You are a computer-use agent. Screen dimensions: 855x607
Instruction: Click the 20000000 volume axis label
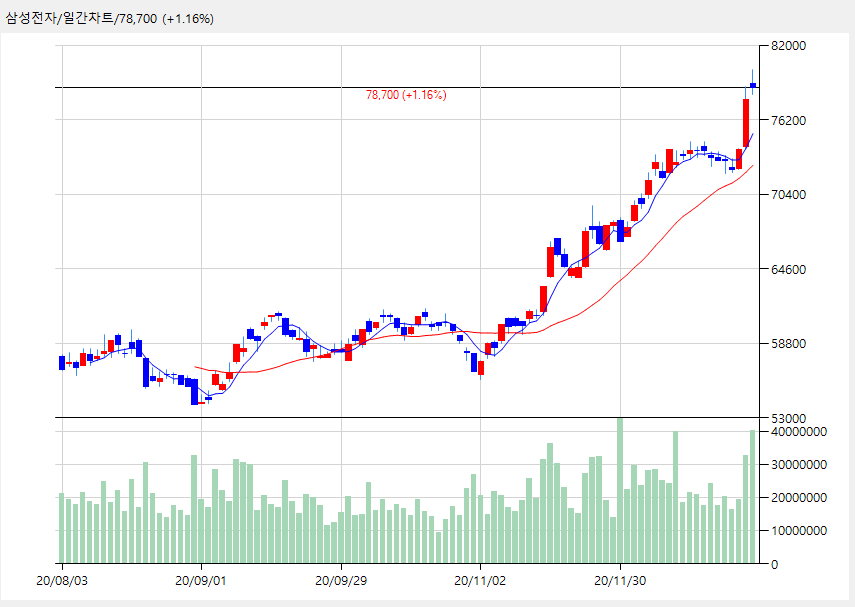point(799,497)
